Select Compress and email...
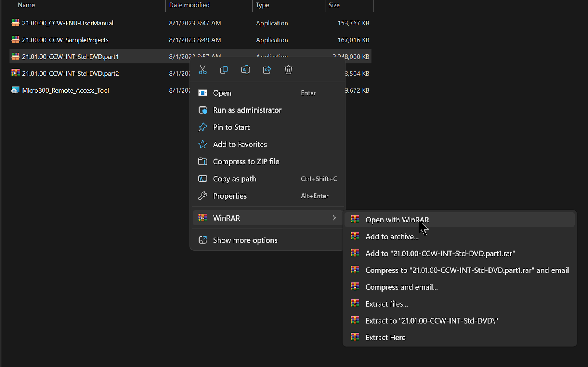The width and height of the screenshot is (588, 367). coord(459,287)
